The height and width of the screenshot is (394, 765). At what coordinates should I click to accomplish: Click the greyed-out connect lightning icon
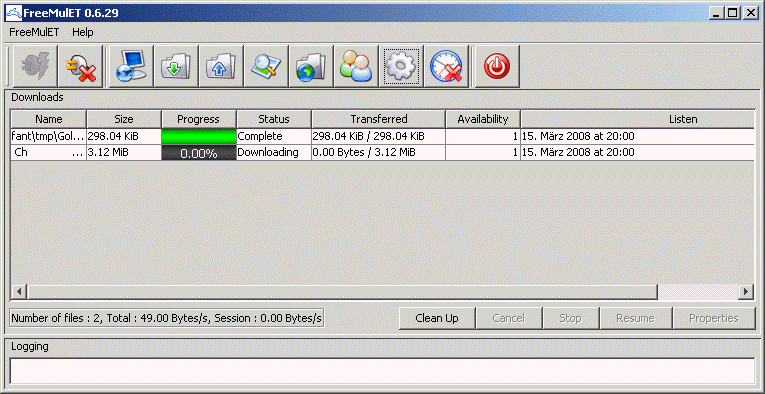coord(35,66)
